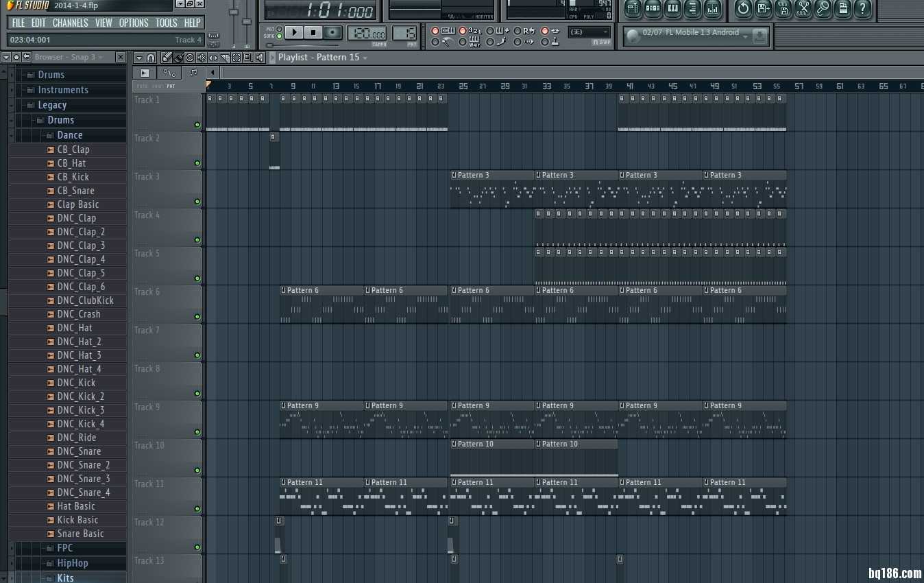
Task: Click the 02/07 FL Mobile 1.3 Android news
Action: [x=690, y=32]
